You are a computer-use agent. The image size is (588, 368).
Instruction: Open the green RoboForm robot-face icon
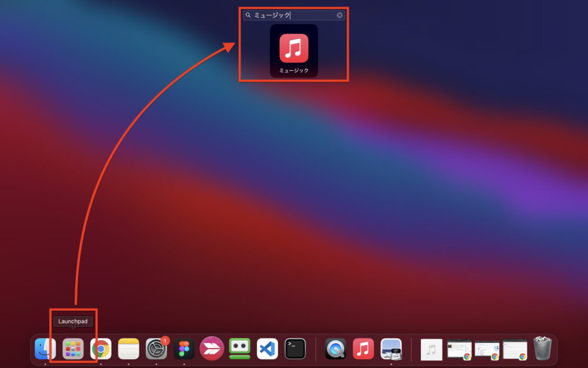(x=240, y=349)
